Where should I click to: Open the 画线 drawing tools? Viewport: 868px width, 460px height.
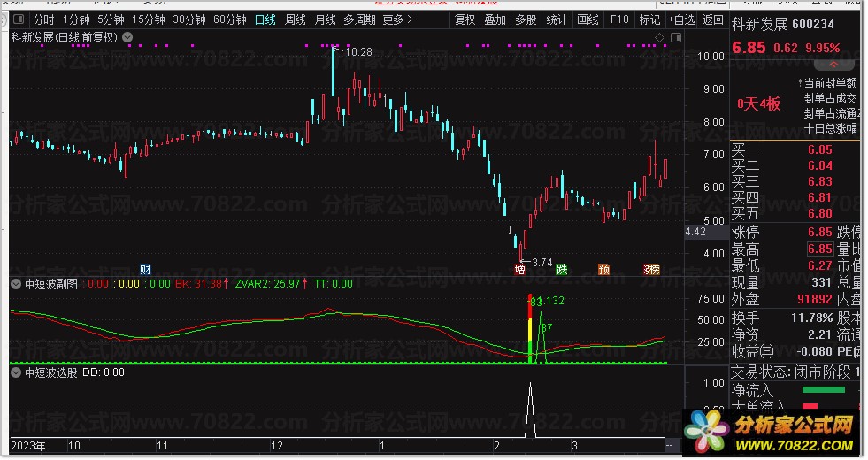coord(588,20)
